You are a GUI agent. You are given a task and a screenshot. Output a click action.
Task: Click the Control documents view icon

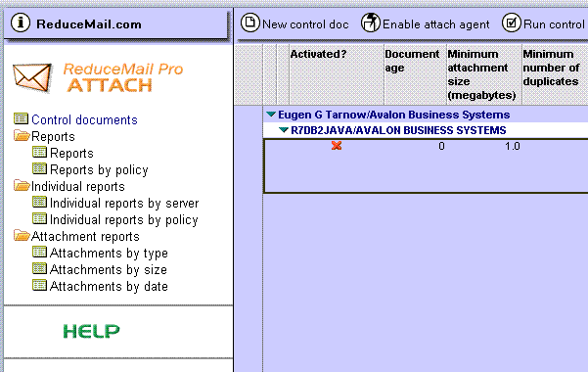pyautogui.click(x=21, y=118)
